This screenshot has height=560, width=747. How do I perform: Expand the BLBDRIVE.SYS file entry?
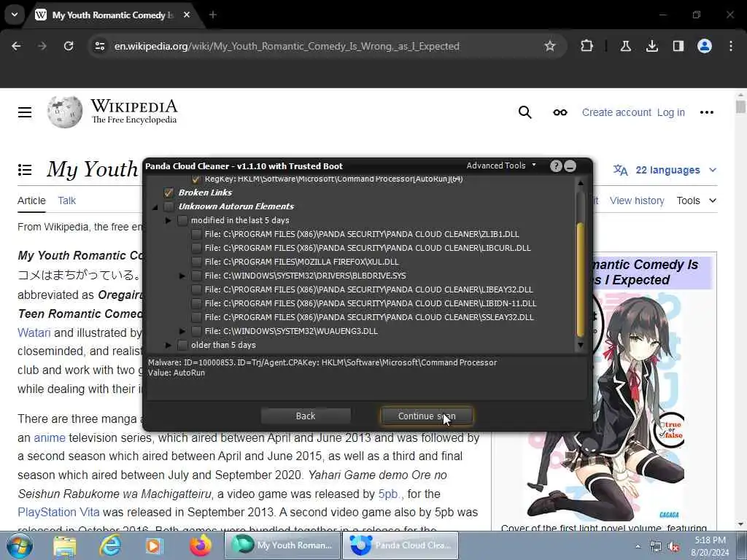tap(182, 275)
